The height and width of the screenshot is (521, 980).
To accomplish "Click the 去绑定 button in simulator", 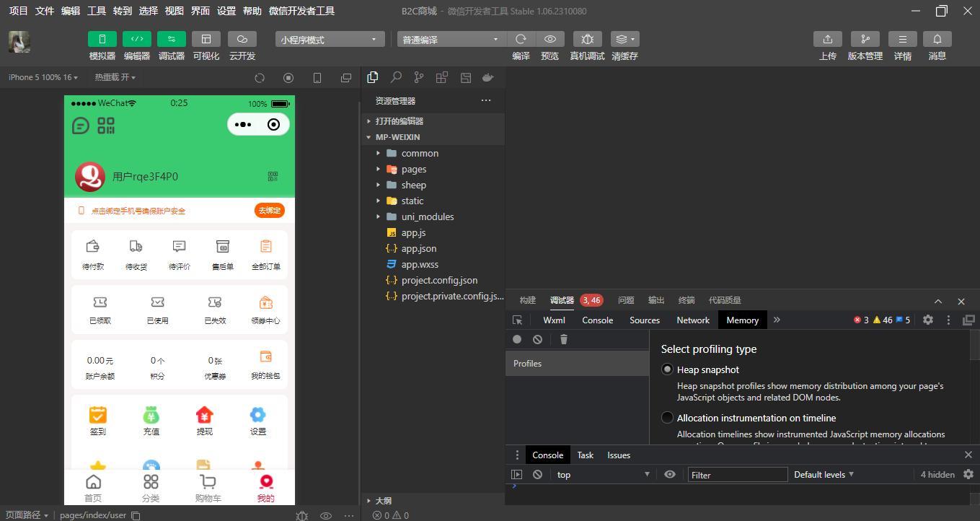I will coord(270,210).
